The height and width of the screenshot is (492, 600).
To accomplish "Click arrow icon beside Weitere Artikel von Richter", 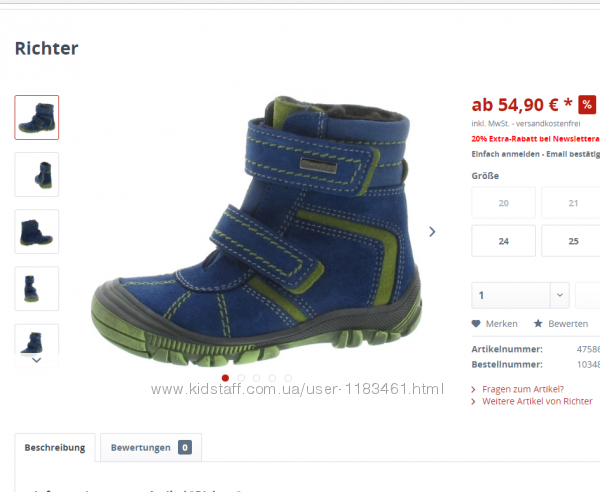I will [x=473, y=401].
